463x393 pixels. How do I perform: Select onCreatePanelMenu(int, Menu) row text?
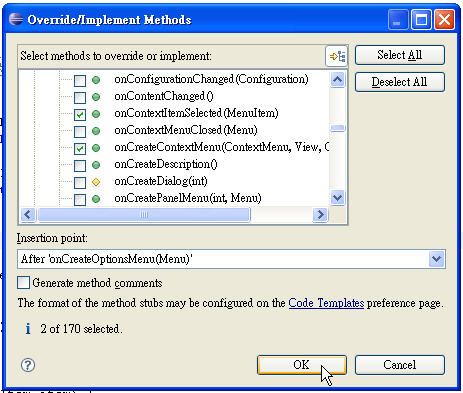pos(188,198)
